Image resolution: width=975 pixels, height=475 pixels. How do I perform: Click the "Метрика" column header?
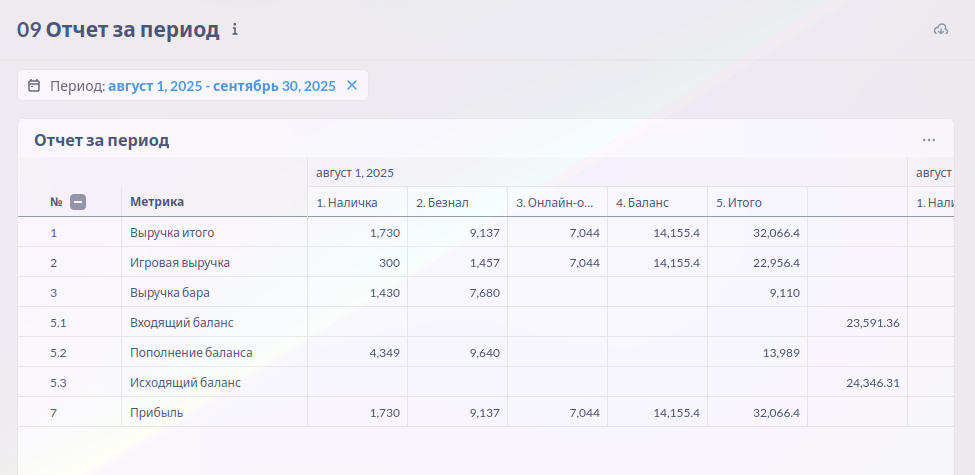[157, 202]
